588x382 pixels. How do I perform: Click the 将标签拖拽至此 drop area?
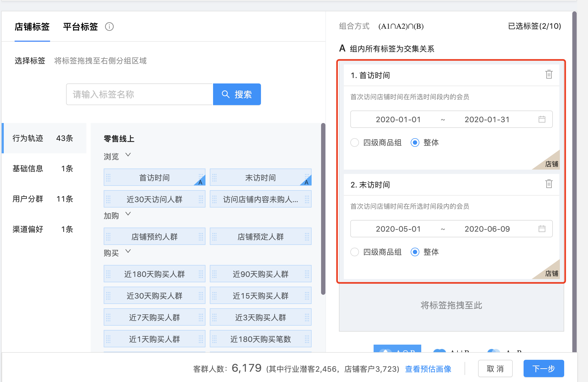(451, 305)
